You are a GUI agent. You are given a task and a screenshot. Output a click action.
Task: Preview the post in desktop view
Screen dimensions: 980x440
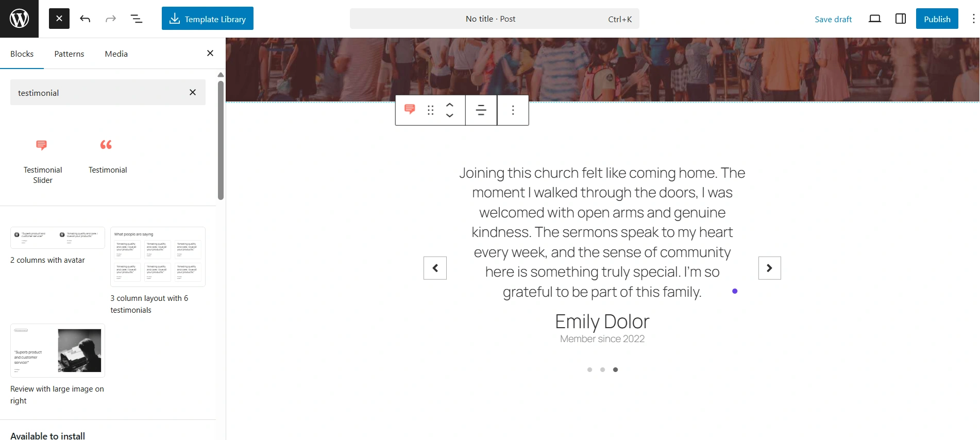click(x=875, y=19)
